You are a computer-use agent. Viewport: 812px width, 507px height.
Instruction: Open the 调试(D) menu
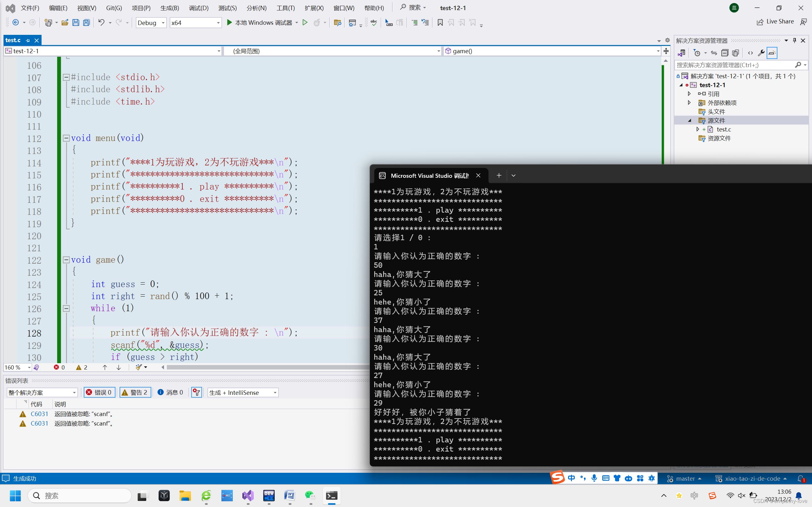198,8
